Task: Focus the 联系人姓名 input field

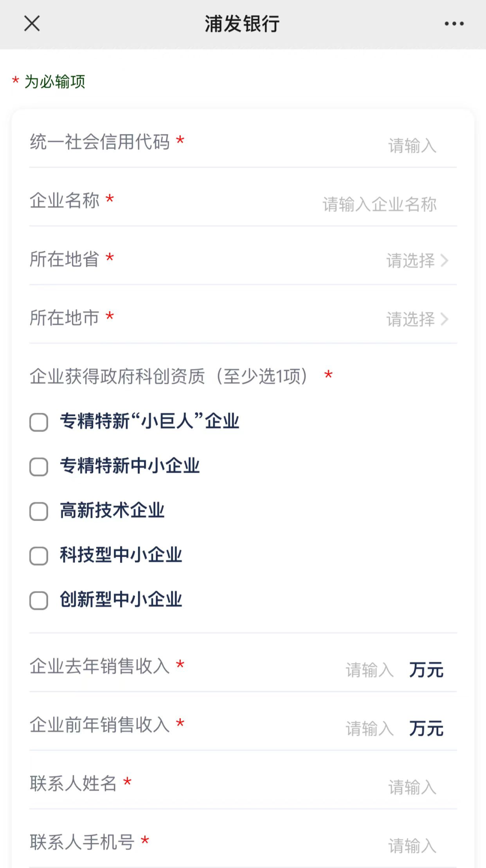Action: (x=412, y=787)
